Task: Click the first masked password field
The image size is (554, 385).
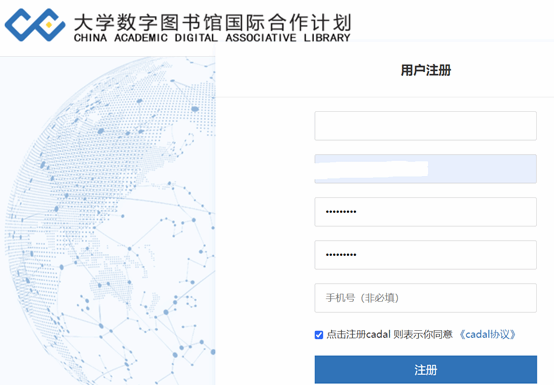Action: [x=426, y=212]
